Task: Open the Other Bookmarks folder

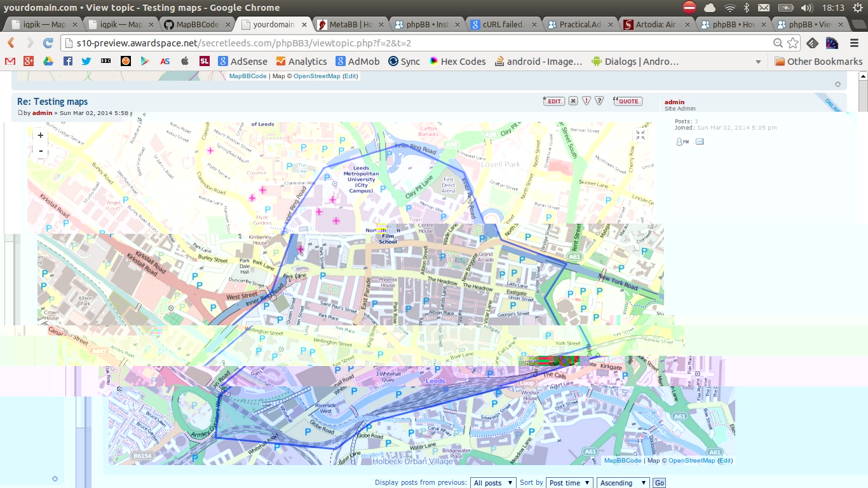Action: point(818,62)
